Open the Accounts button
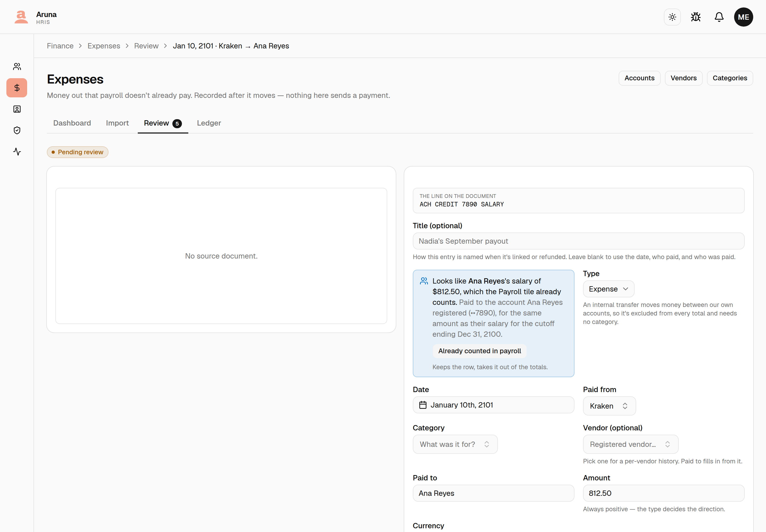Viewport: 766px width, 532px height. (x=639, y=78)
